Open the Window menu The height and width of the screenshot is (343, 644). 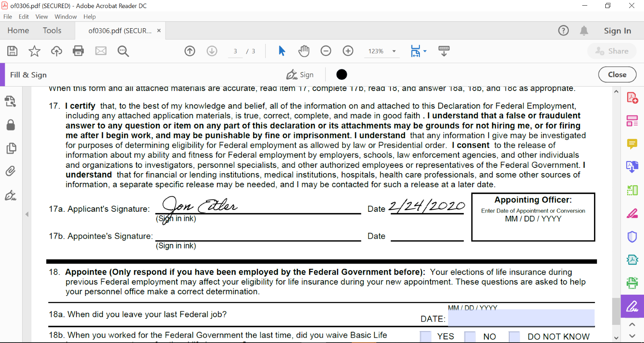[66, 17]
